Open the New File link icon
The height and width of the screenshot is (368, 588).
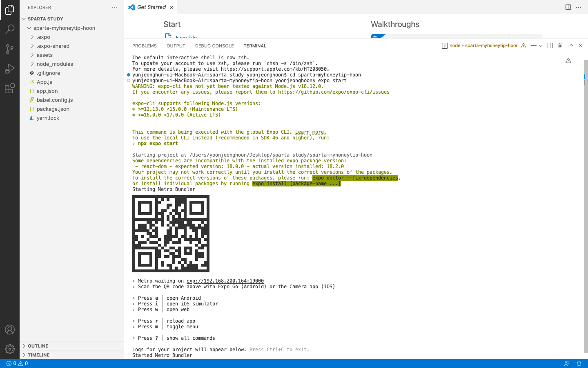[168, 36]
